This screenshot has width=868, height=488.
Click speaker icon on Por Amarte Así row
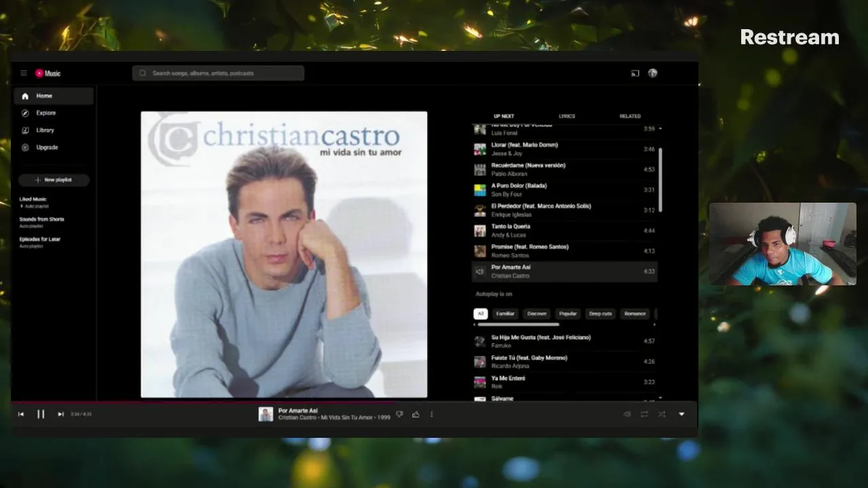480,271
